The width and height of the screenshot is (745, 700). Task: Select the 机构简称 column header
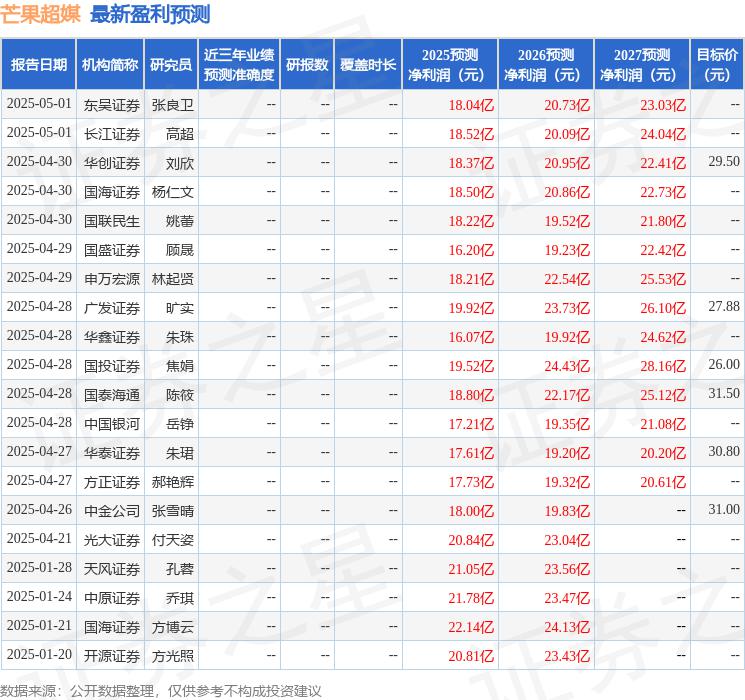pyautogui.click(x=110, y=65)
